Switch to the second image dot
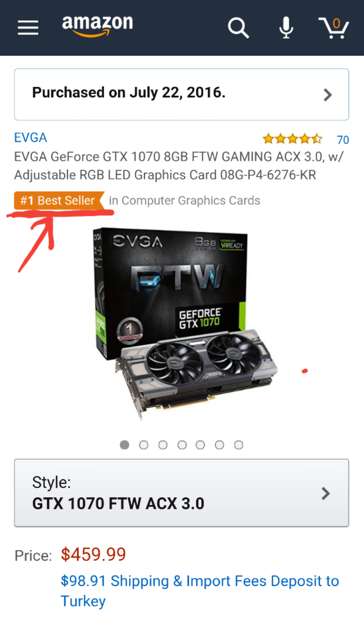Image resolution: width=364 pixels, height=623 pixels. 144,445
